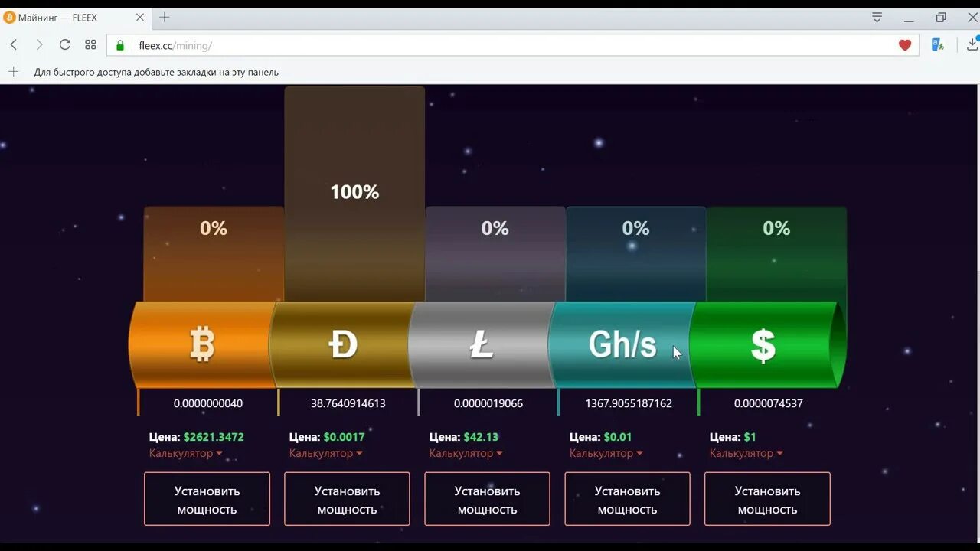Click the Gh/s 0% power bar
Image resolution: width=980 pixels, height=551 pixels.
[x=635, y=254]
